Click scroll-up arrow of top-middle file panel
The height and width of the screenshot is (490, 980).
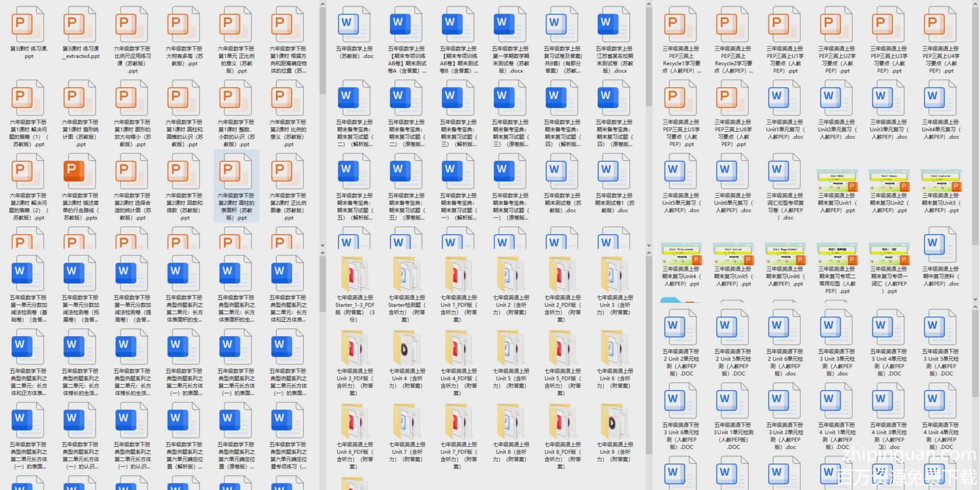[649, 4]
